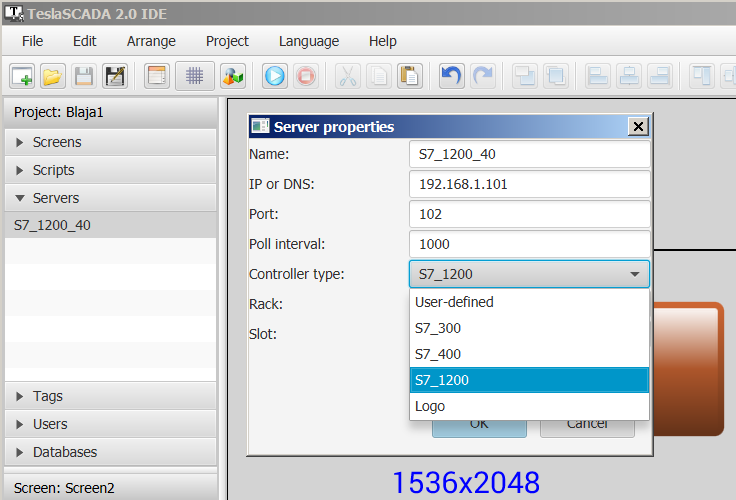The image size is (736, 500).
Task: Open the graphical objects library icon
Action: tap(233, 76)
